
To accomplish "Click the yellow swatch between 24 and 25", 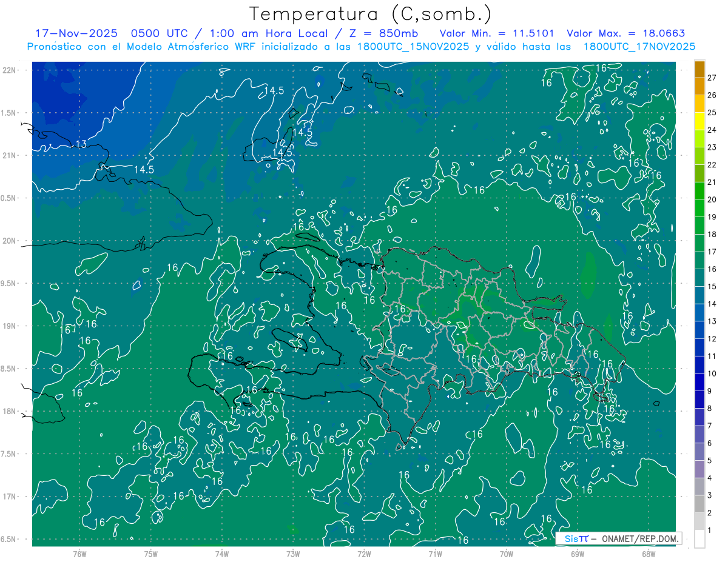I will pyautogui.click(x=699, y=121).
